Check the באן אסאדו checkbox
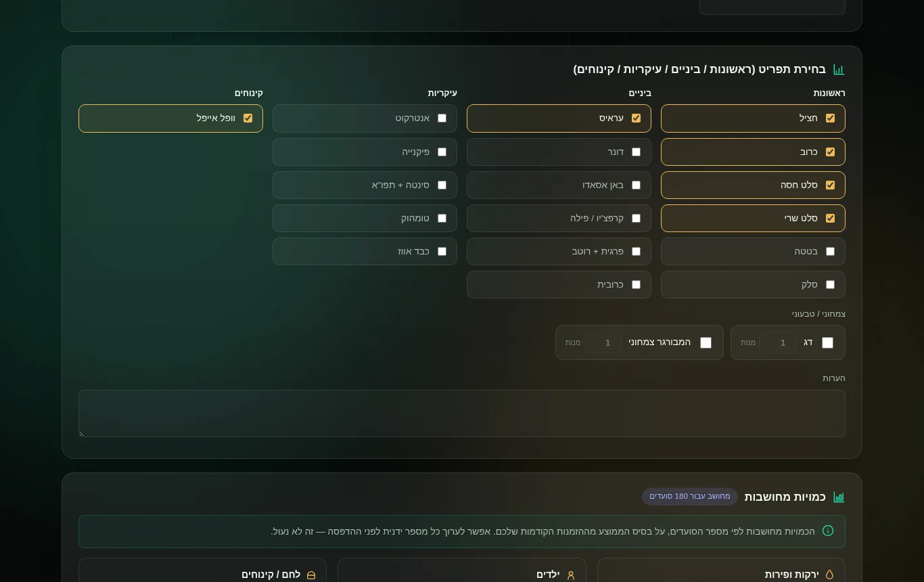This screenshot has width=924, height=582. coord(636,185)
